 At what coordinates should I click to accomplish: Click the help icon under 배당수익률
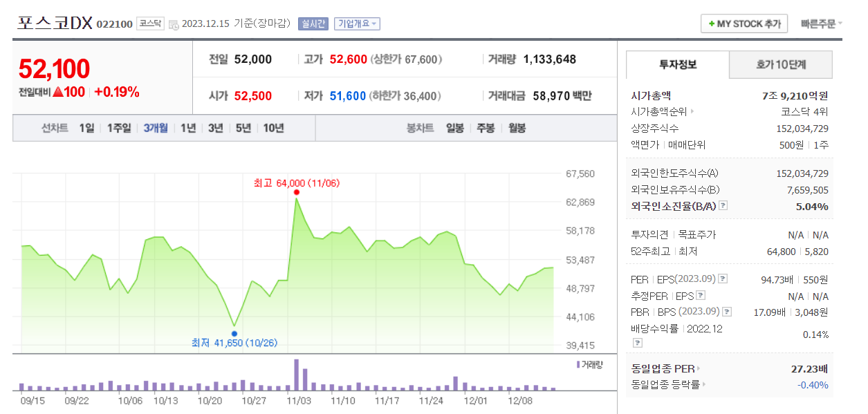click(x=637, y=342)
